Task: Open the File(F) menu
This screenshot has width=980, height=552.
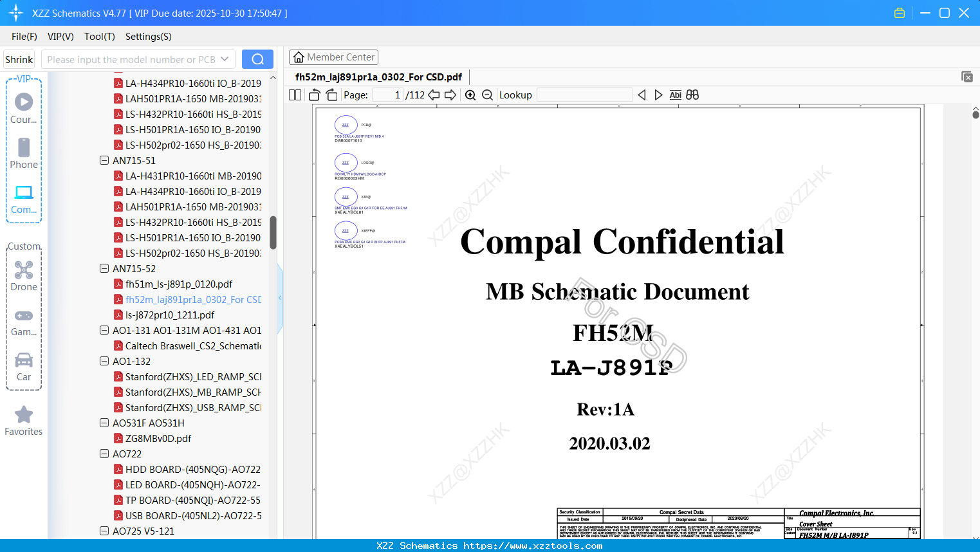Action: pyautogui.click(x=24, y=37)
